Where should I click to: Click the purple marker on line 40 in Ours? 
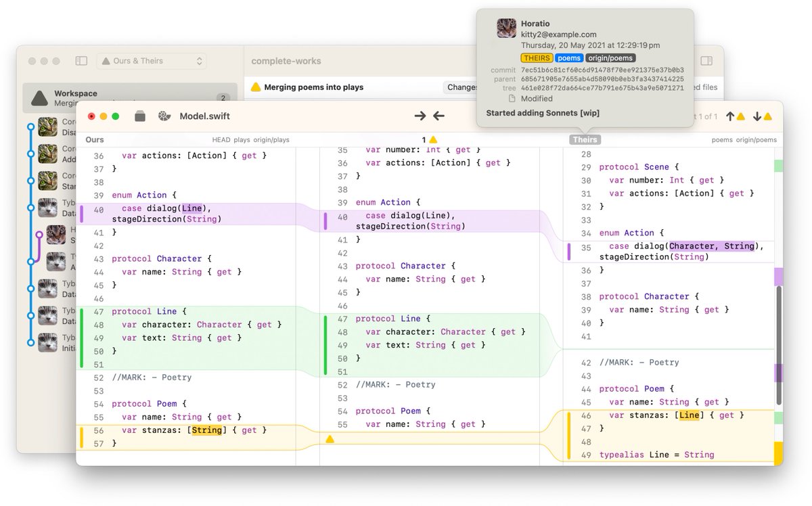[82, 214]
